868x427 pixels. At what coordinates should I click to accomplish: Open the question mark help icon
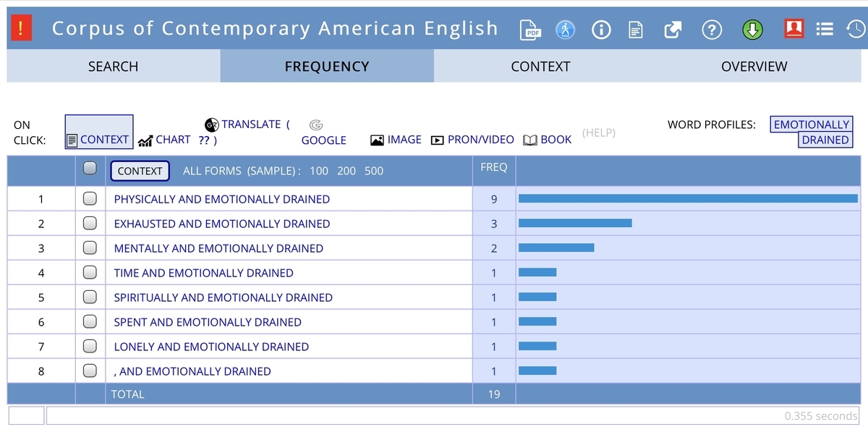[712, 30]
